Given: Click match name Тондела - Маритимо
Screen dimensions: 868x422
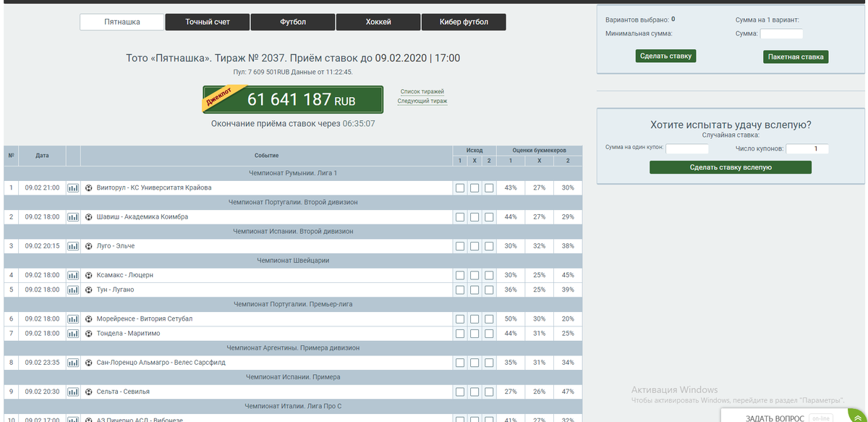Looking at the screenshot, I should [x=128, y=333].
